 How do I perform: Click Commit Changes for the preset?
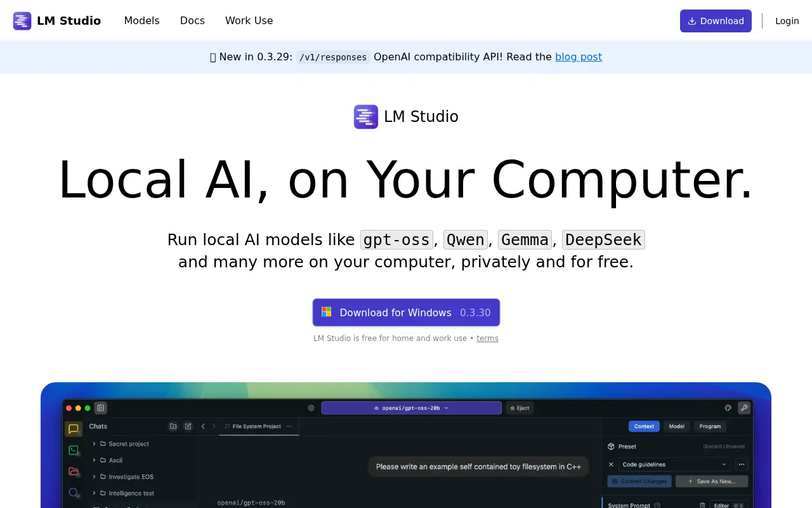(639, 481)
